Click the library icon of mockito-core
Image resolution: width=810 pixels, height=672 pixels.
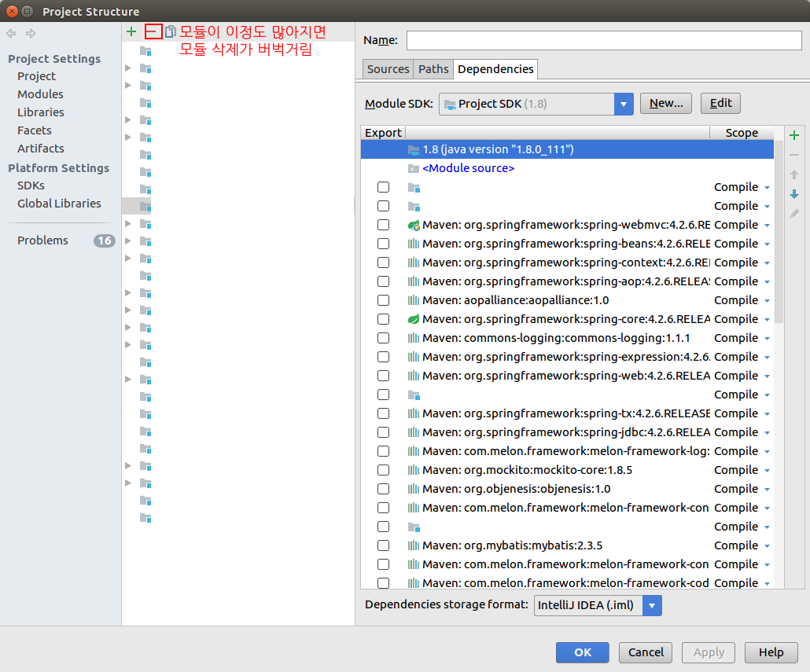tap(414, 470)
